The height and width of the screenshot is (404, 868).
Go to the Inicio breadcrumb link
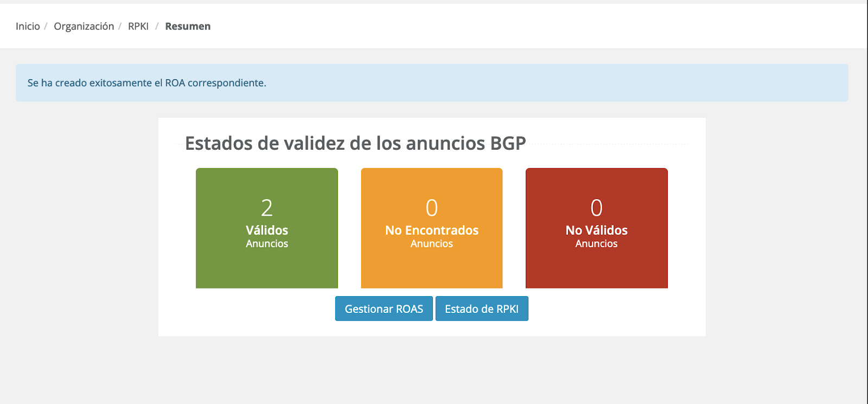[x=28, y=26]
